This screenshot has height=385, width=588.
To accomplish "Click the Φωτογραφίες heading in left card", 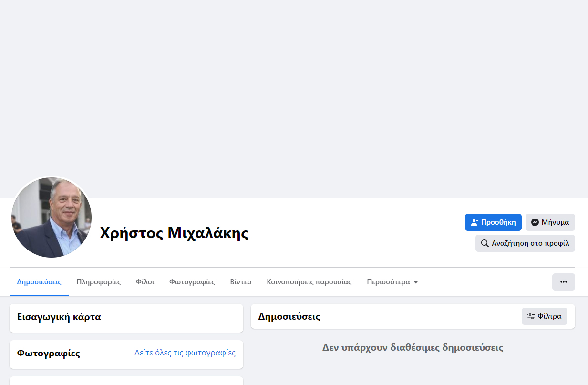I will point(49,354).
